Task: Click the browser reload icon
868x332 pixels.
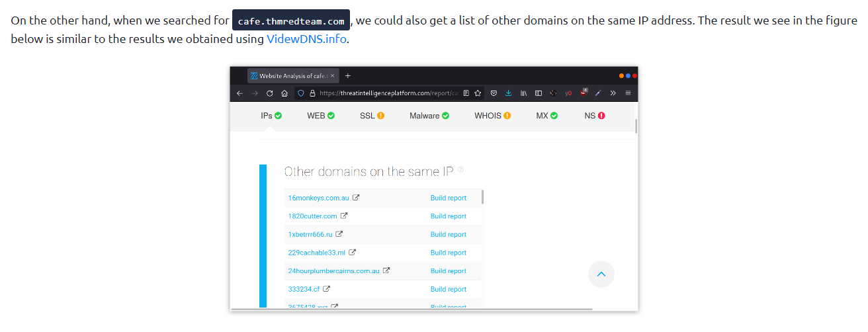Action: [x=269, y=93]
